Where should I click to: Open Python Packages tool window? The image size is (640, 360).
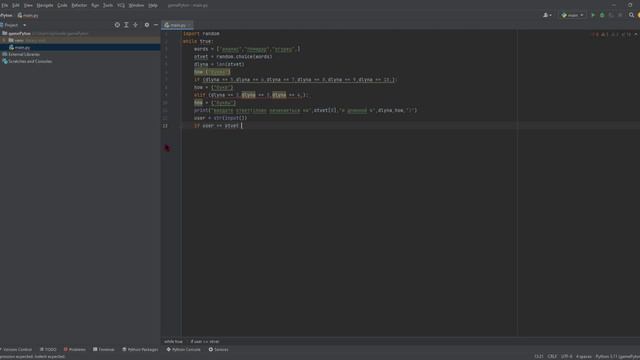pos(140,349)
